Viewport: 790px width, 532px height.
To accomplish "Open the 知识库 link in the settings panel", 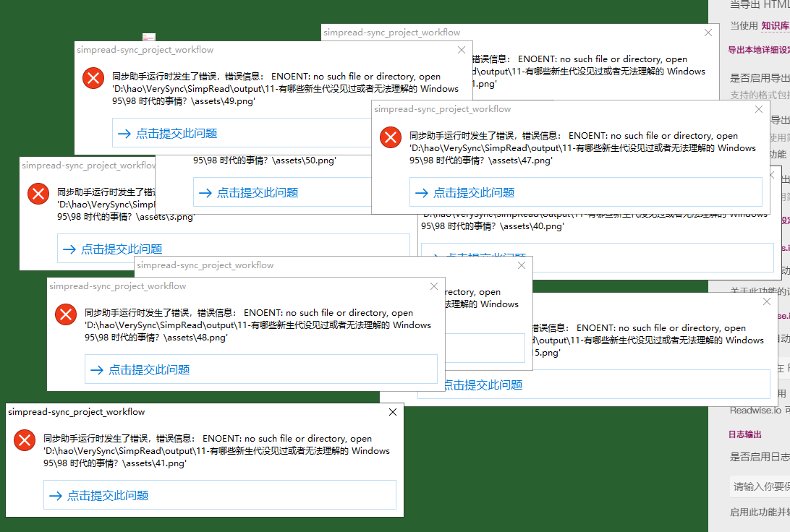I will click(x=775, y=26).
